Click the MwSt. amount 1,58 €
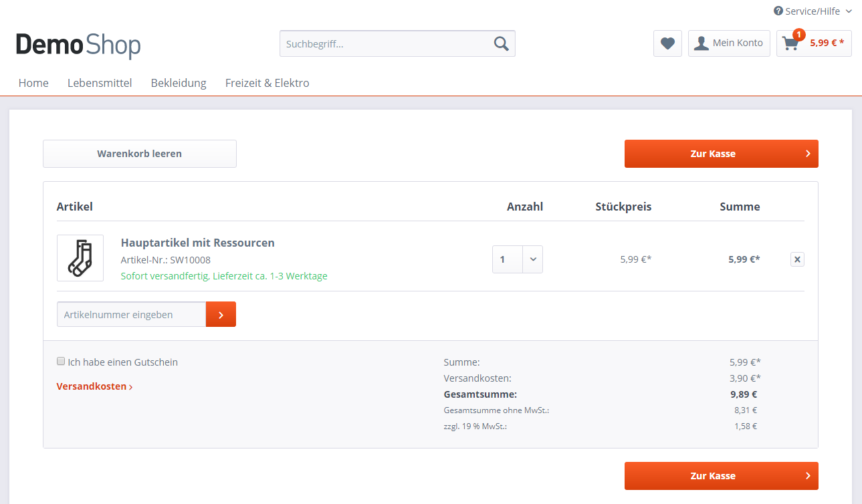The image size is (862, 504). 746,426
